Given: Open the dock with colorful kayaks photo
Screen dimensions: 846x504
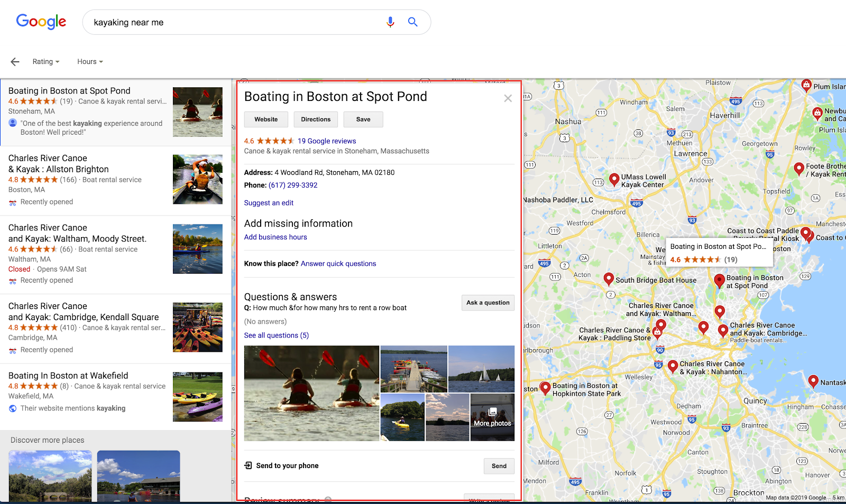Looking at the screenshot, I should [414, 369].
